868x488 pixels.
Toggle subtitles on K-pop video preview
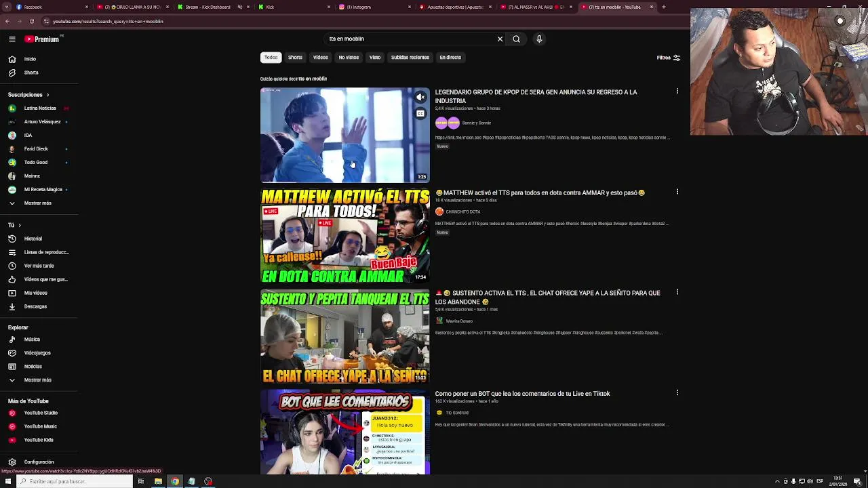[x=420, y=113]
